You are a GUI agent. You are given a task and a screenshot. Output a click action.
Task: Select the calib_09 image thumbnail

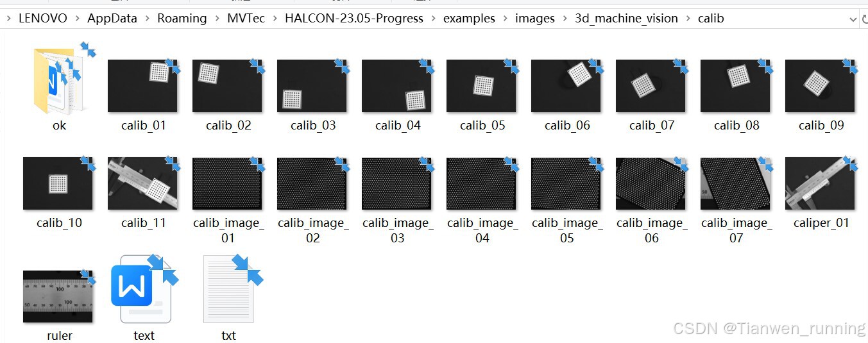820,86
